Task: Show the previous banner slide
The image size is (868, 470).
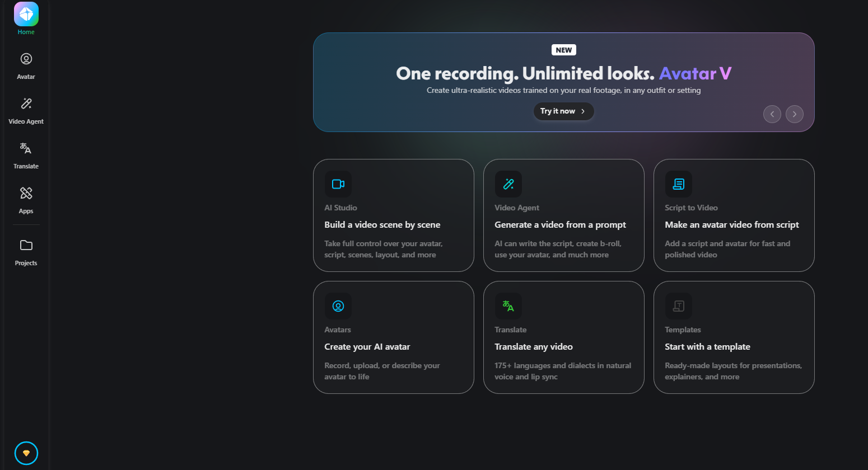Action: point(772,114)
